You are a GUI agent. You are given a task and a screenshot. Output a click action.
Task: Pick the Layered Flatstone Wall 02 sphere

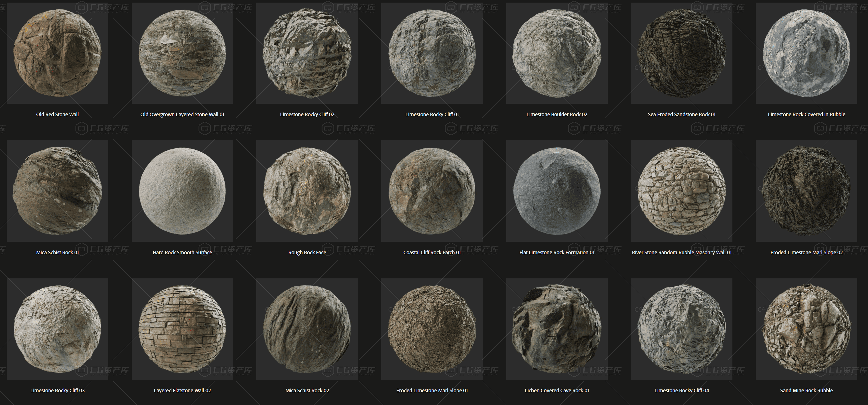(182, 329)
